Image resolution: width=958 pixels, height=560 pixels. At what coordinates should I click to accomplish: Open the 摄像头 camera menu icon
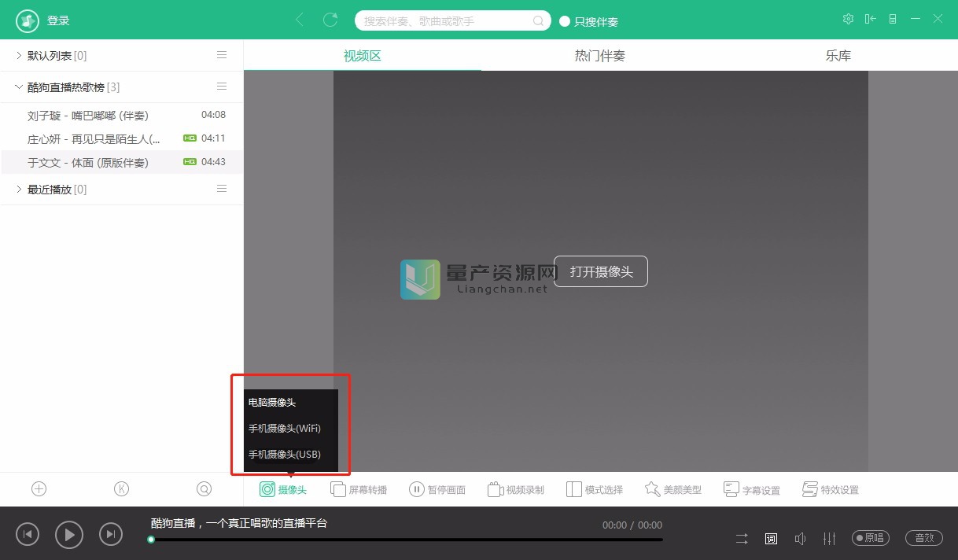(267, 489)
